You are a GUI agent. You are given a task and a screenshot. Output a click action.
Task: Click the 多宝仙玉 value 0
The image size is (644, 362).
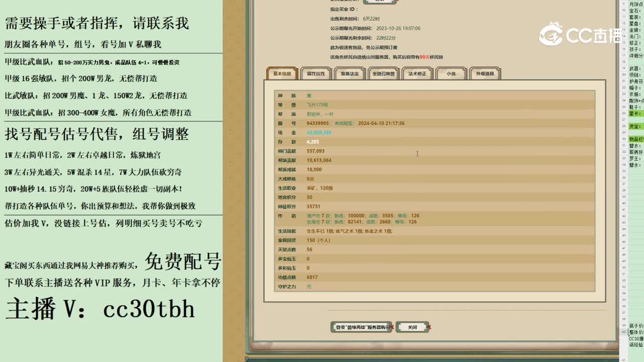tap(308, 259)
